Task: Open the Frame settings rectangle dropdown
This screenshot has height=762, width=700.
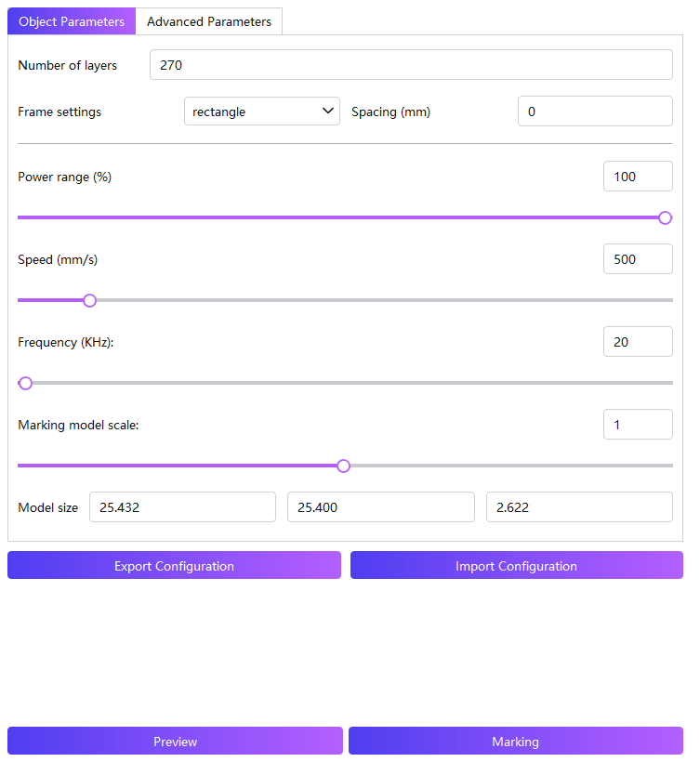Action: coord(262,112)
